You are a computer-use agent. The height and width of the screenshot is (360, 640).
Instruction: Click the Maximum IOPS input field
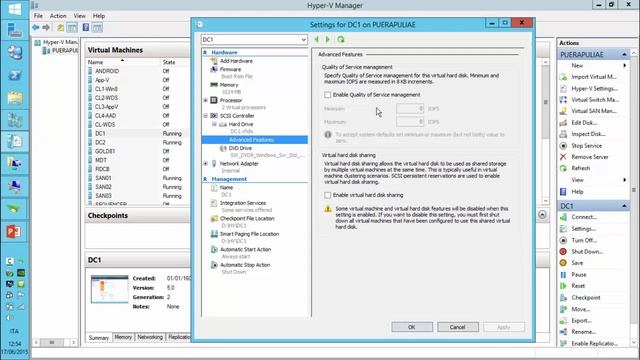point(410,122)
